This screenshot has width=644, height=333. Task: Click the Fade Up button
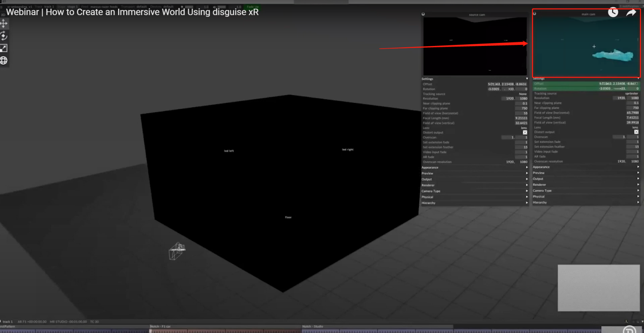(252, 7)
